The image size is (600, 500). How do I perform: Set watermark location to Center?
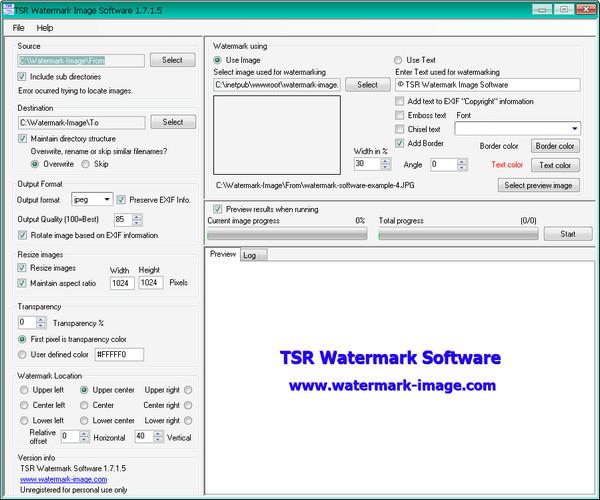pos(84,405)
